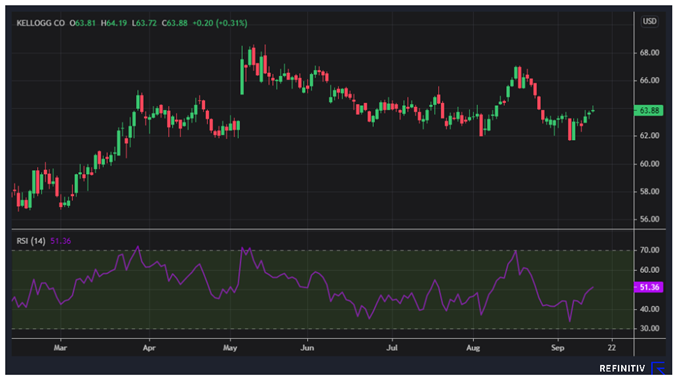Click the Mar date label
This screenshot has width=688, height=384.
pos(60,348)
